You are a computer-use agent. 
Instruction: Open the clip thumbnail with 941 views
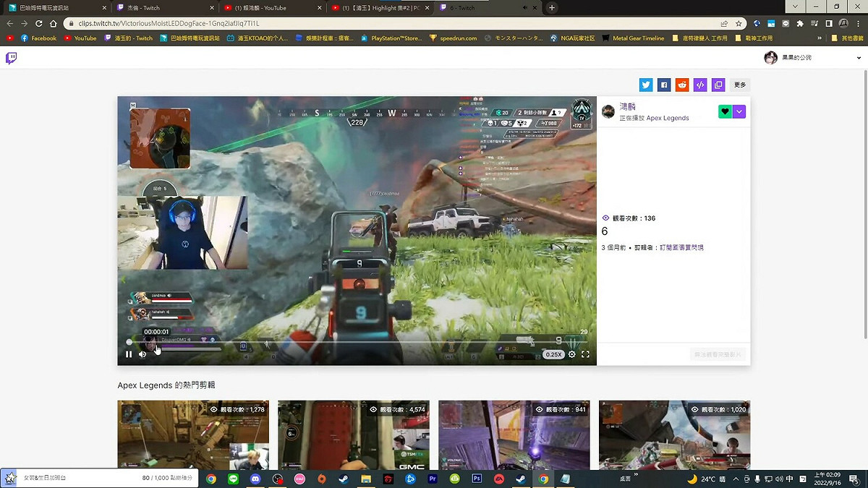514,435
